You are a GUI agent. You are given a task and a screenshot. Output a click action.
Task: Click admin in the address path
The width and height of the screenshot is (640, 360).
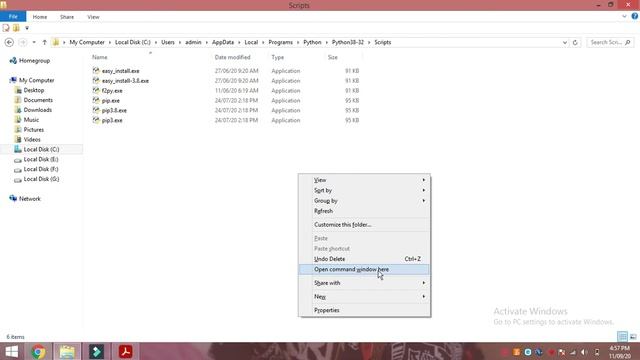(193, 42)
